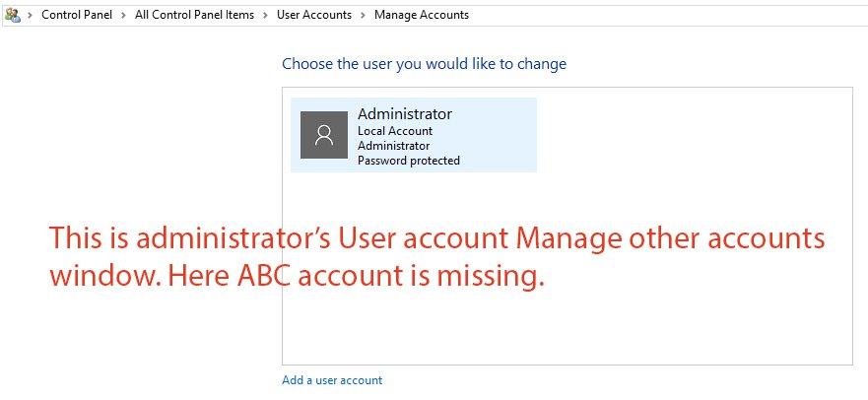Image resolution: width=868 pixels, height=400 pixels.
Task: Open the User Accounts breadcrumb
Action: 313,15
